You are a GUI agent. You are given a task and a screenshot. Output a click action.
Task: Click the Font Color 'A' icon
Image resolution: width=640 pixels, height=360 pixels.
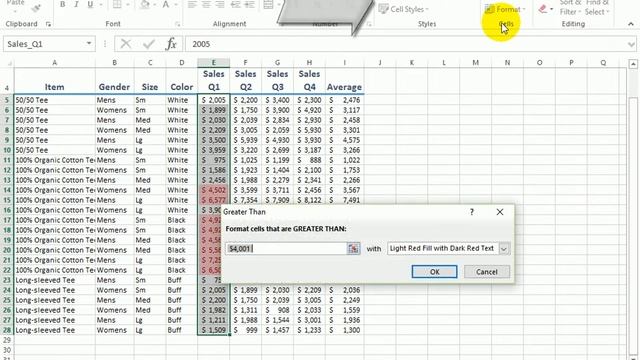[x=166, y=4]
